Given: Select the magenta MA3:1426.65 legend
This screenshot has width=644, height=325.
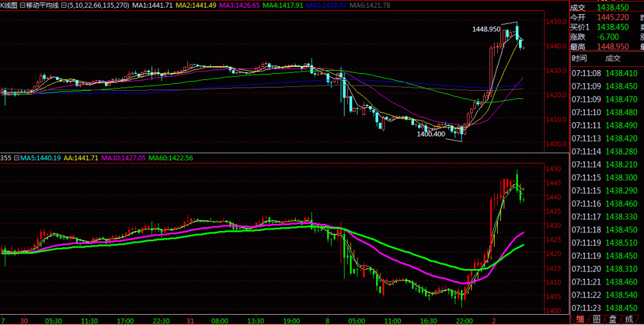Looking at the screenshot, I should 240,5.
